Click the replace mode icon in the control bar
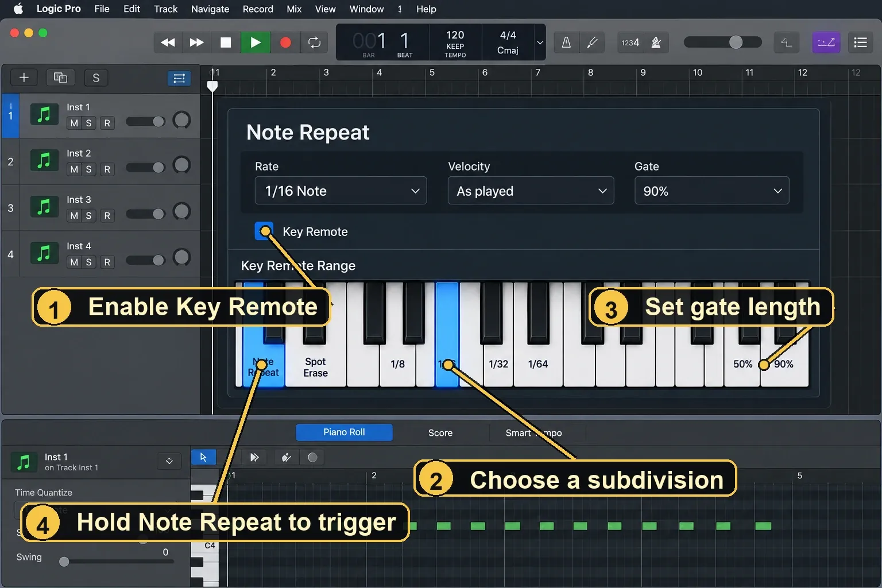882x588 pixels. tap(786, 42)
